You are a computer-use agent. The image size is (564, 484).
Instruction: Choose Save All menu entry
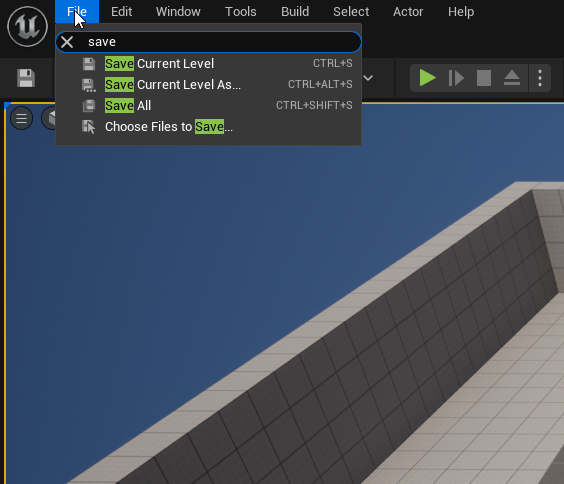coord(209,105)
